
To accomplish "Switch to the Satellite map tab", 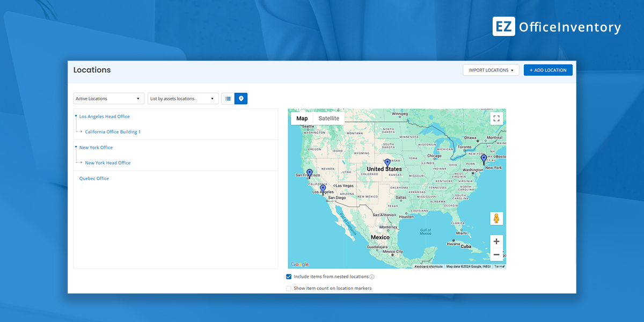I will pyautogui.click(x=328, y=119).
